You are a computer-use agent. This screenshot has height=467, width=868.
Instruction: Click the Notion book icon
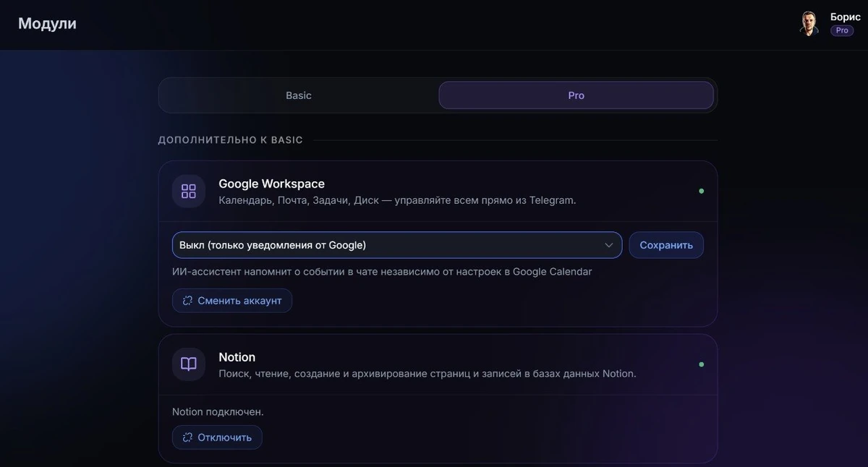coord(189,364)
